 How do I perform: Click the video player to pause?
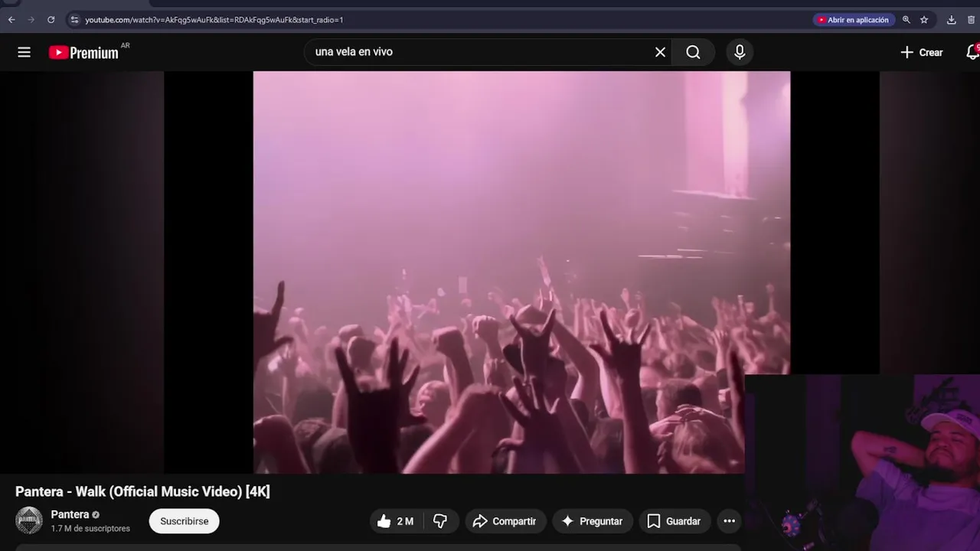[x=521, y=272]
